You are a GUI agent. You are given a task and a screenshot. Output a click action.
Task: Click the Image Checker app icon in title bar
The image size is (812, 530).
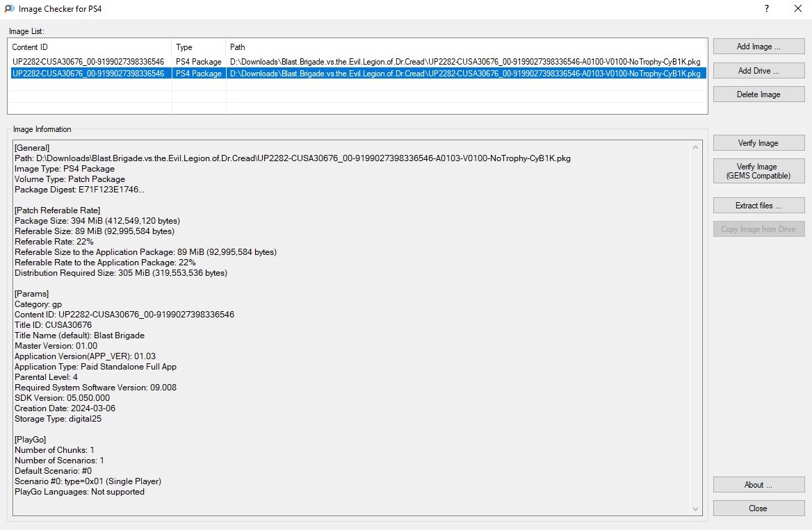point(9,9)
